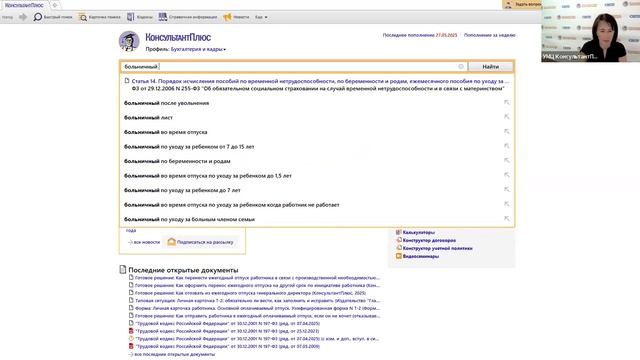The height and width of the screenshot is (360, 640).
Task: Open Быстрый поиск from the toolbar
Action: pyautogui.click(x=53, y=17)
